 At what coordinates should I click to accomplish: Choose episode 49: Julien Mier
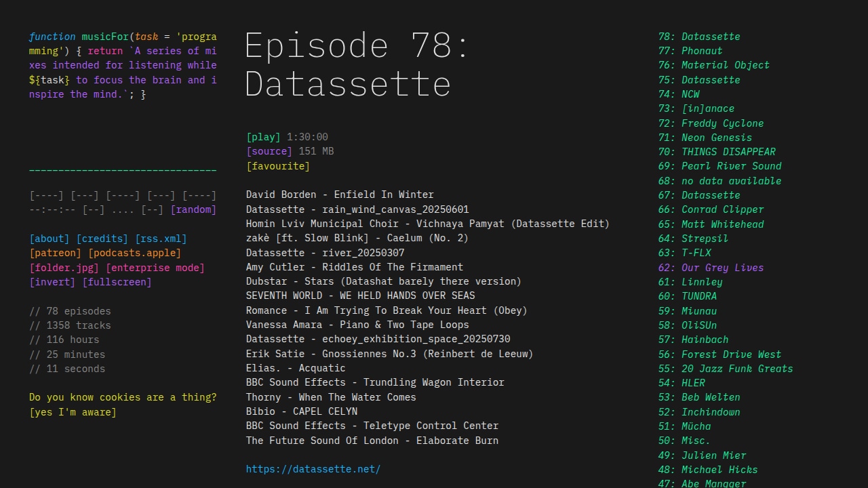702,455
